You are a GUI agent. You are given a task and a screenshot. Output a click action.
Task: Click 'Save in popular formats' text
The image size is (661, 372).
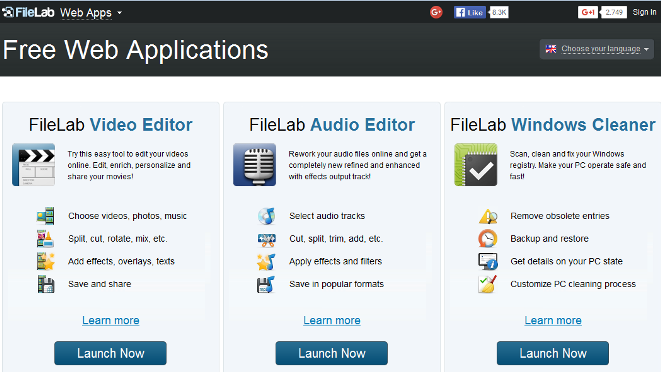[x=336, y=284]
